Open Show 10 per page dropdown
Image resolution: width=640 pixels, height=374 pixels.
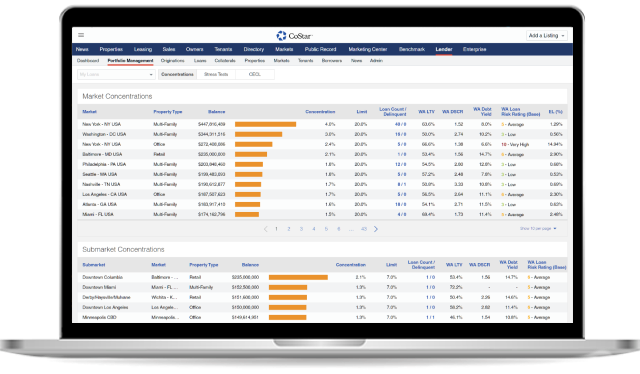click(x=538, y=229)
